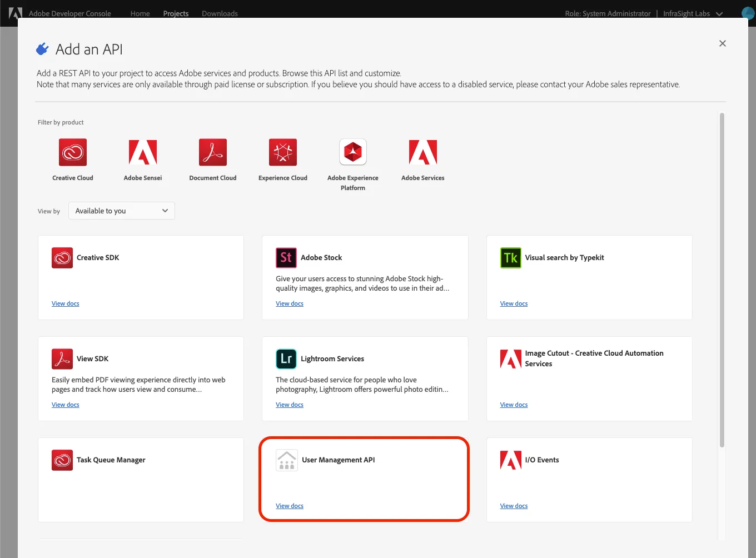Click the Typekit Tk icon
The image size is (756, 558).
pyautogui.click(x=511, y=258)
